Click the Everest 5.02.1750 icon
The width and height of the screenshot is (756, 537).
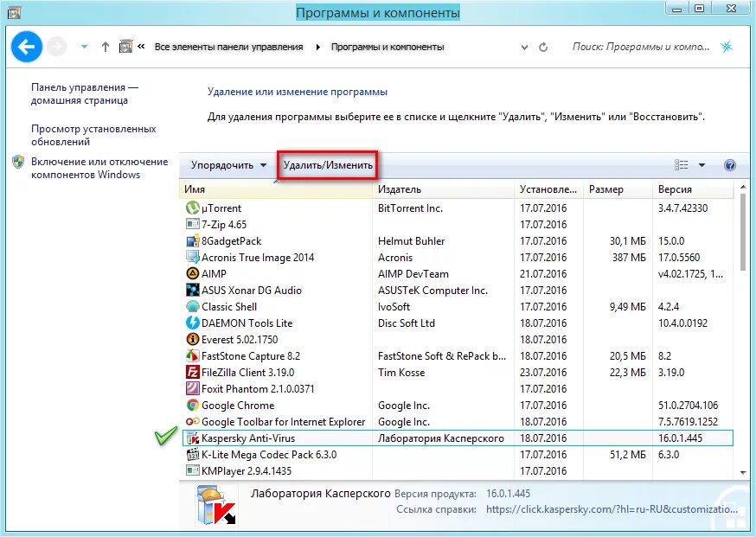coord(192,339)
